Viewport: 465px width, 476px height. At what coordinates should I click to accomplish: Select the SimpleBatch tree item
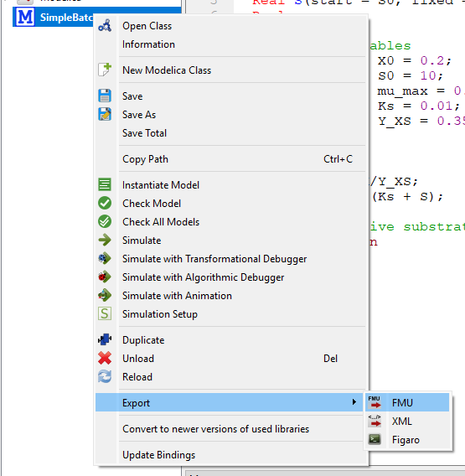[97, 17]
